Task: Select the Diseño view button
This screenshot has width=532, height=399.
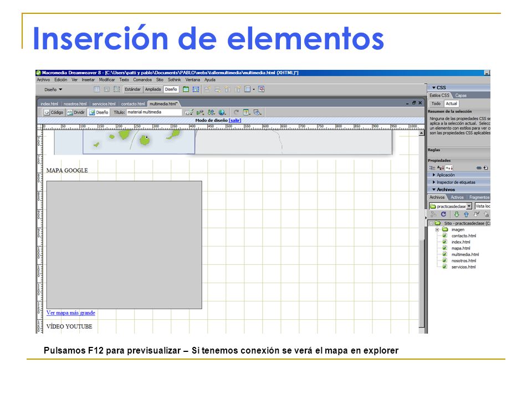Action: click(x=99, y=112)
